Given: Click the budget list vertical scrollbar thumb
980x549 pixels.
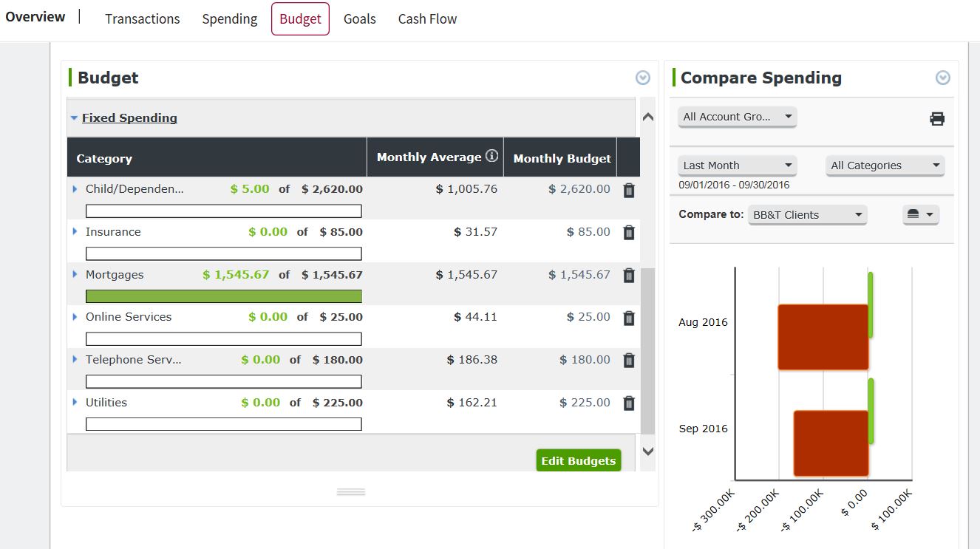Looking at the screenshot, I should pos(648,351).
